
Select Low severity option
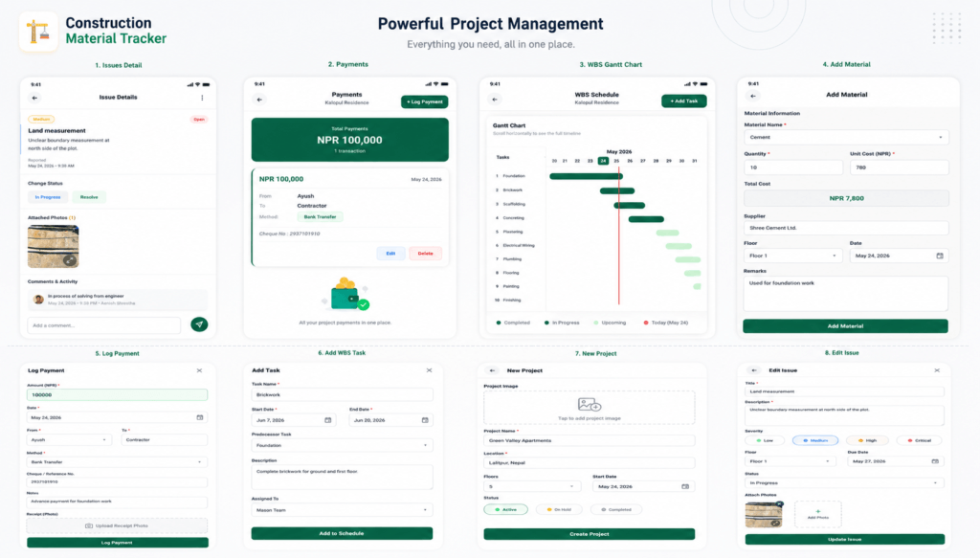pyautogui.click(x=765, y=440)
